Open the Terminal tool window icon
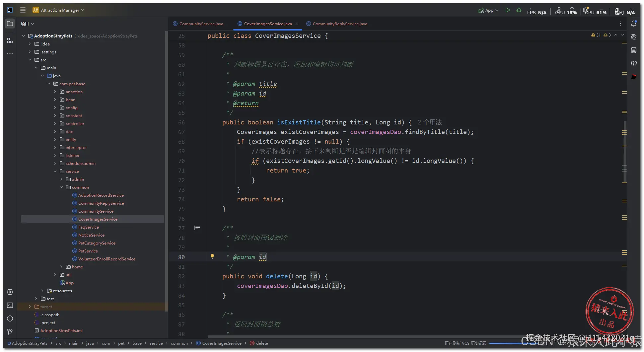Screen dimensions: 644x352 [10, 305]
